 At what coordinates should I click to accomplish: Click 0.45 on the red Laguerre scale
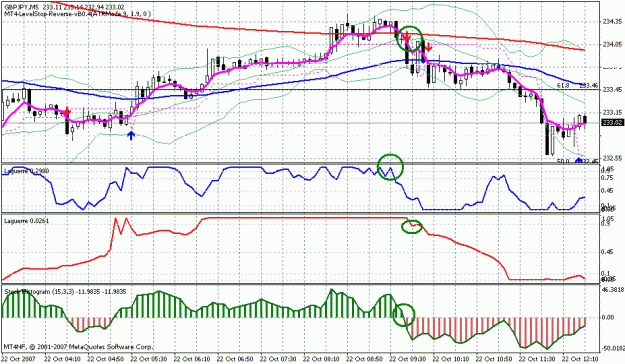pos(607,252)
